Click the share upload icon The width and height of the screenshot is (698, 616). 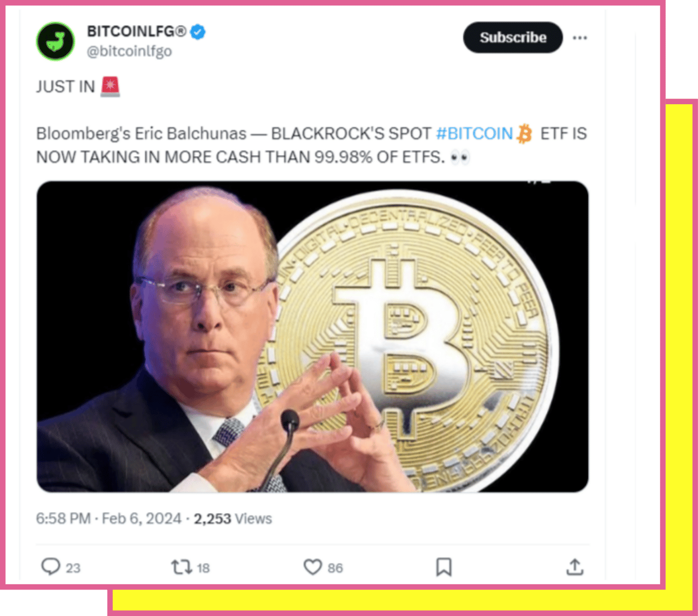575,567
